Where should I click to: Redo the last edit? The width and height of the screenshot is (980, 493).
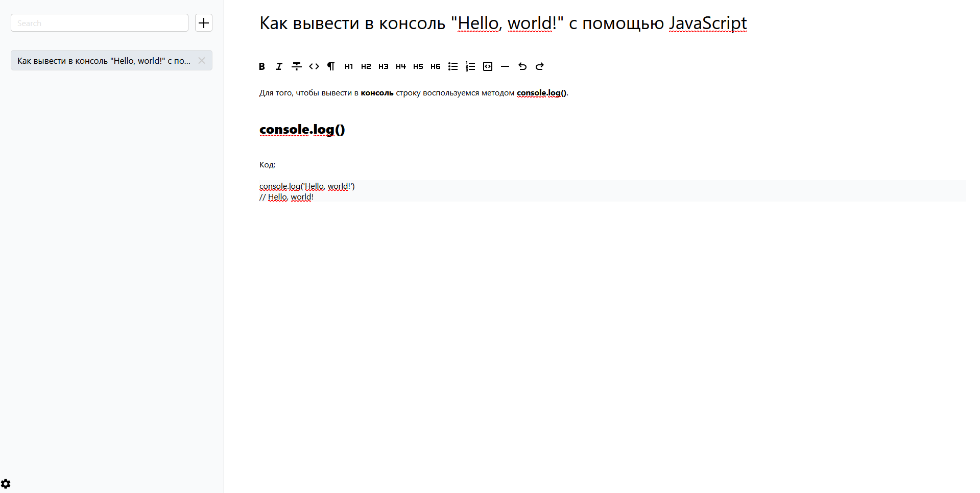[539, 66]
